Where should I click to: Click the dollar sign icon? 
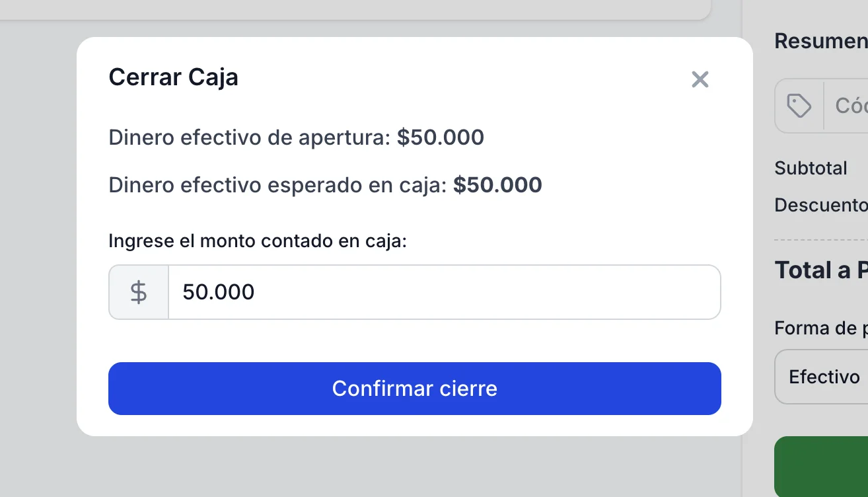click(139, 292)
